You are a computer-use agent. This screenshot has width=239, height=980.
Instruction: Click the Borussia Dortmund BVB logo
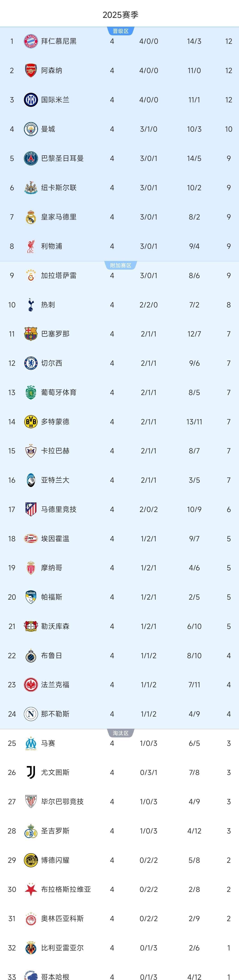click(31, 421)
